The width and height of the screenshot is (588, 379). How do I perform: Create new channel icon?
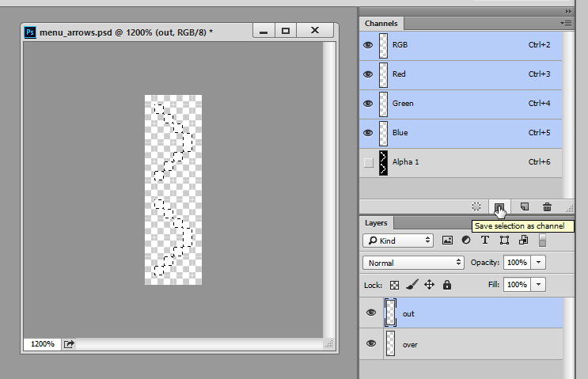pyautogui.click(x=525, y=207)
